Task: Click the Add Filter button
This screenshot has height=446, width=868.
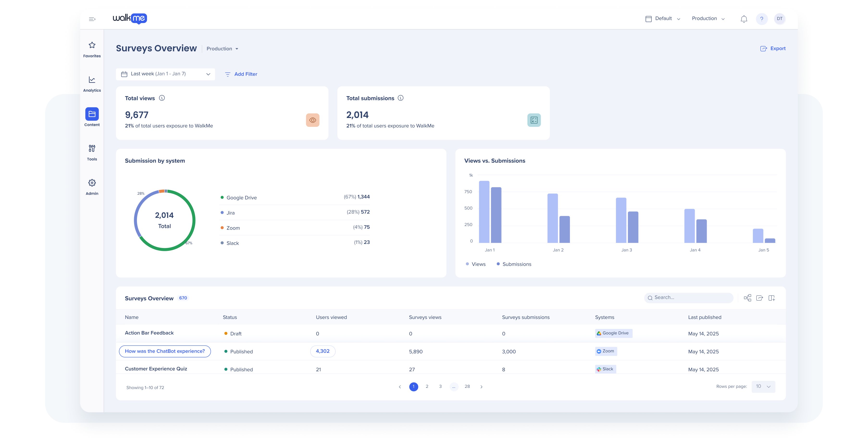Action: [x=241, y=74]
